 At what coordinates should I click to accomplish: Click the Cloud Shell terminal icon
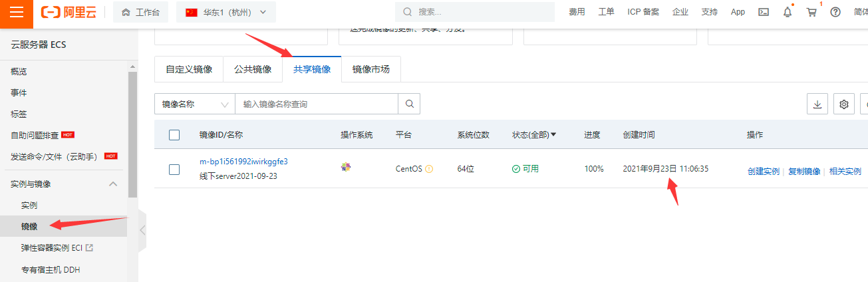(764, 12)
